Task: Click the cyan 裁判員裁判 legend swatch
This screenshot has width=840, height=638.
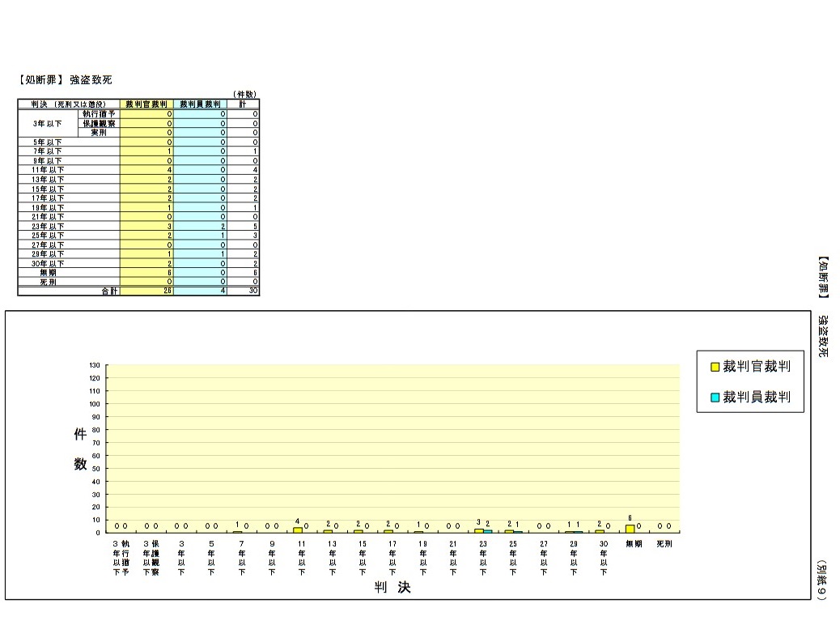Action: [x=715, y=398]
